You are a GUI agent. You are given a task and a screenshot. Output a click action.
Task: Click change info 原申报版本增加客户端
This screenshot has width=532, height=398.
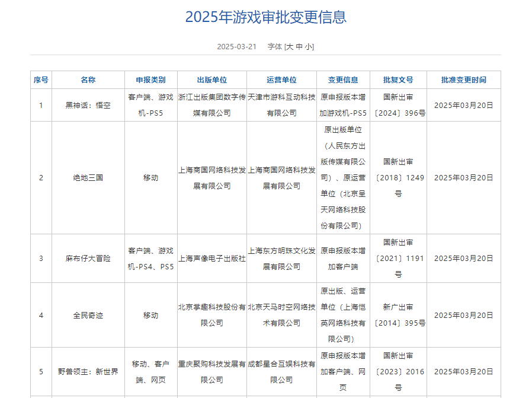pyautogui.click(x=343, y=259)
